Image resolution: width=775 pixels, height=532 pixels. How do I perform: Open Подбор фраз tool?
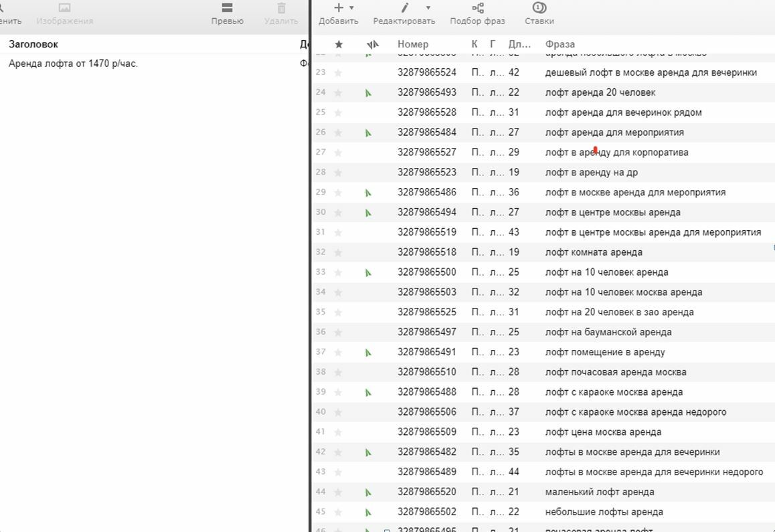coord(477,14)
